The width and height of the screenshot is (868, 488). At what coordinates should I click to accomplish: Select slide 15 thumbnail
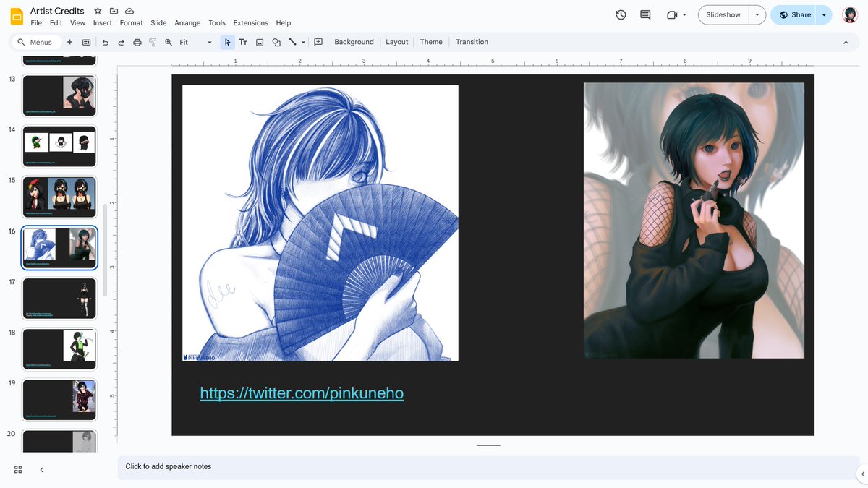tap(59, 197)
